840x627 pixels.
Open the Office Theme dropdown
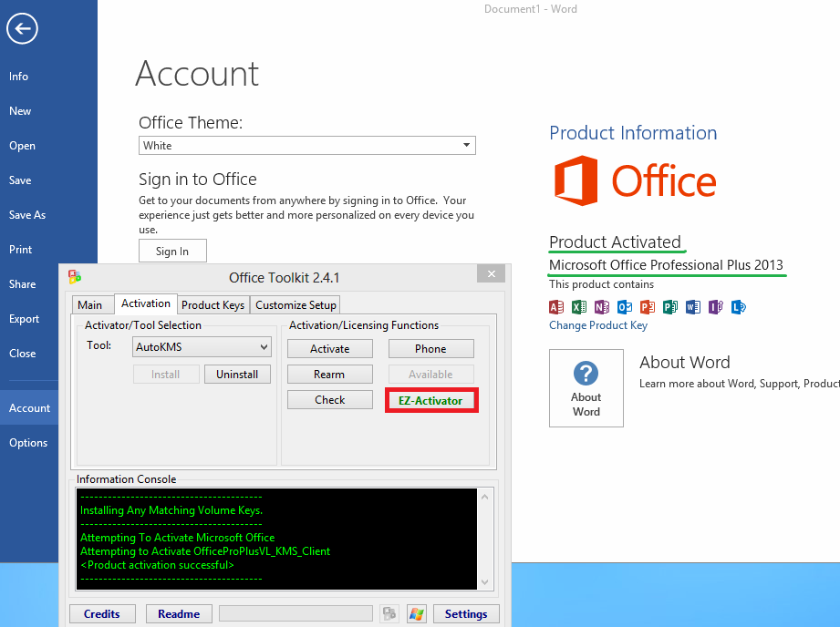pos(307,146)
